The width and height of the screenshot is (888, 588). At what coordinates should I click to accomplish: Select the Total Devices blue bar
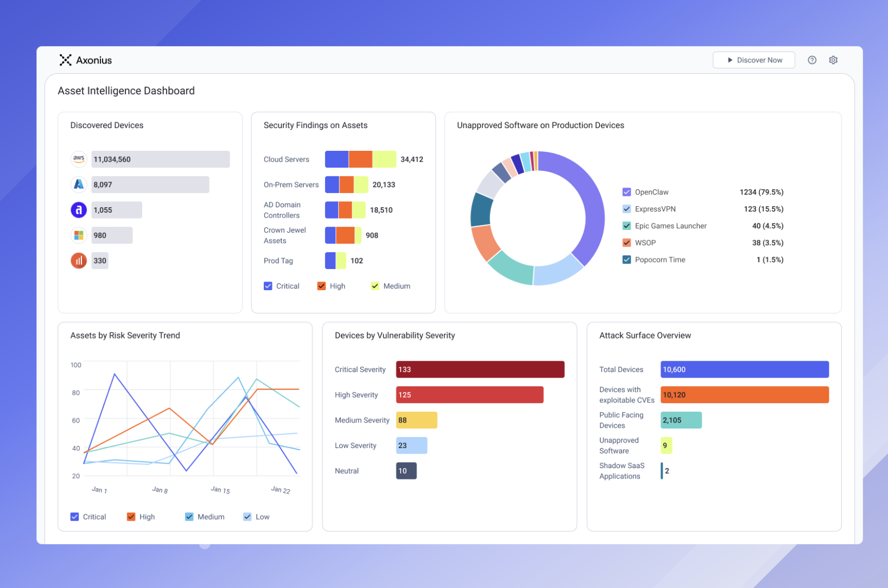pos(745,369)
